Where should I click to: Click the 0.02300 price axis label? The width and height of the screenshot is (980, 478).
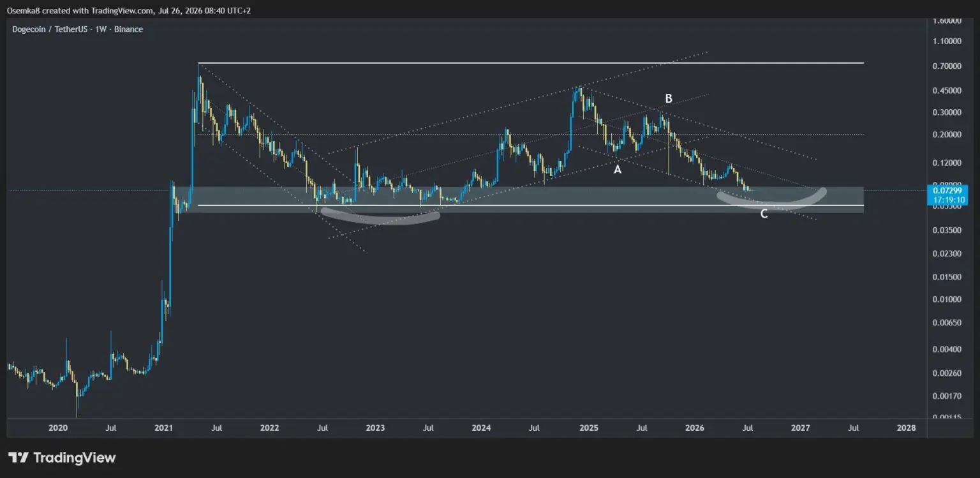(946, 253)
